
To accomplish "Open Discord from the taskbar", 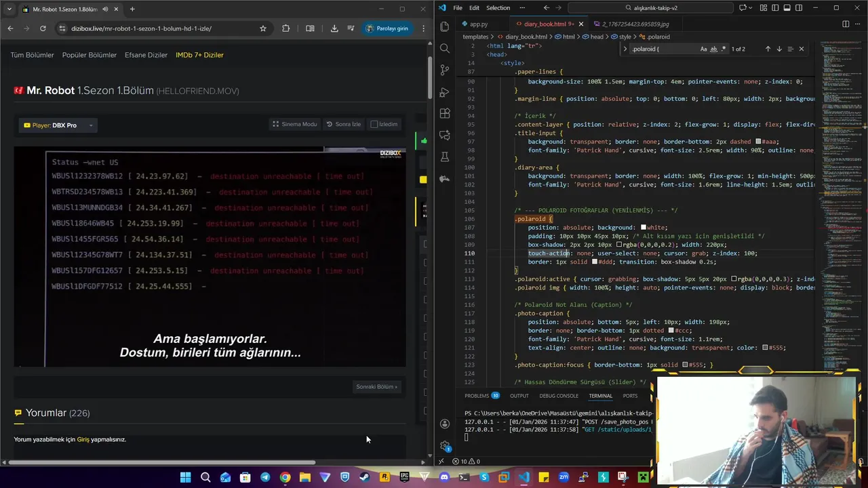I will coord(444,477).
